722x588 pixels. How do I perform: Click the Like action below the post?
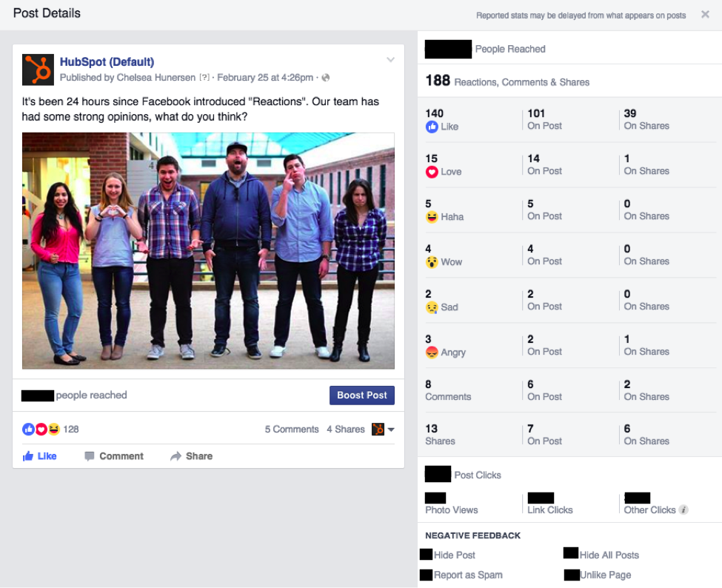(x=39, y=455)
